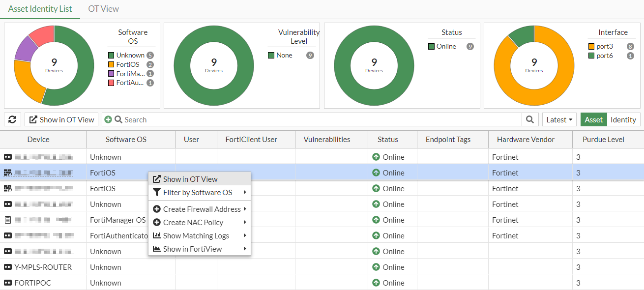Click the plus icon on Create Firewall Address entry
Image resolution: width=644 pixels, height=290 pixels.
(158, 209)
